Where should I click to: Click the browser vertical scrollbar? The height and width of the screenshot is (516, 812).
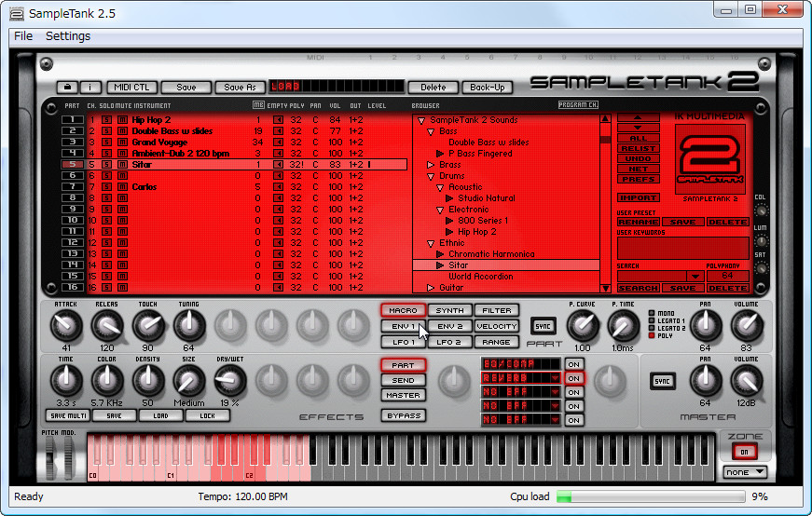click(x=605, y=204)
